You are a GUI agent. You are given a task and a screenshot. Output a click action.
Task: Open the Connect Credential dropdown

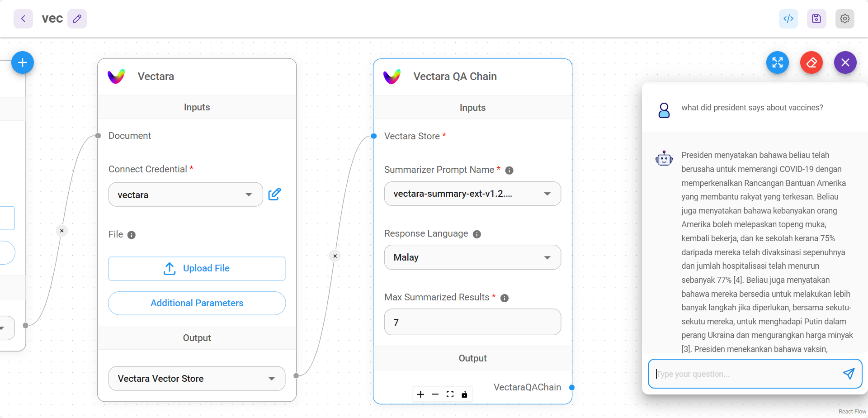185,195
